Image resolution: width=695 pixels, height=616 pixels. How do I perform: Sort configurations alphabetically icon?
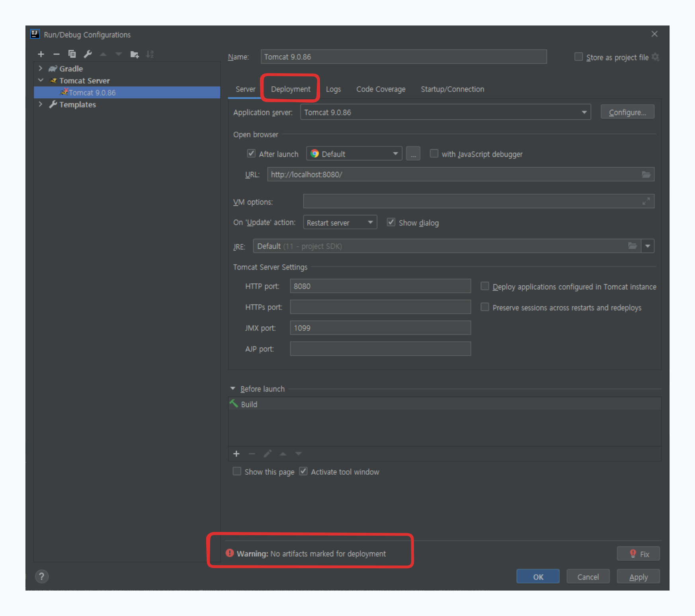pos(150,54)
